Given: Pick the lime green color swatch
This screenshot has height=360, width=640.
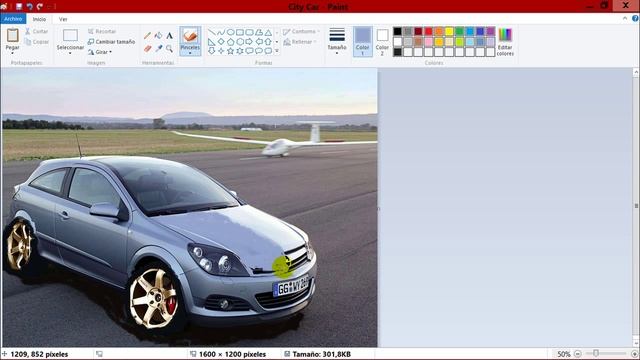Looking at the screenshot, I should pos(459,42).
